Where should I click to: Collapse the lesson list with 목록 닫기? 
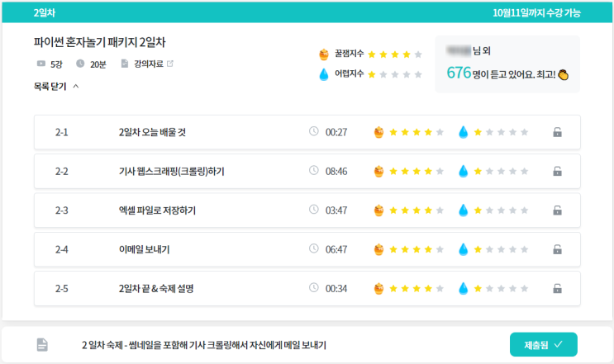[56, 87]
